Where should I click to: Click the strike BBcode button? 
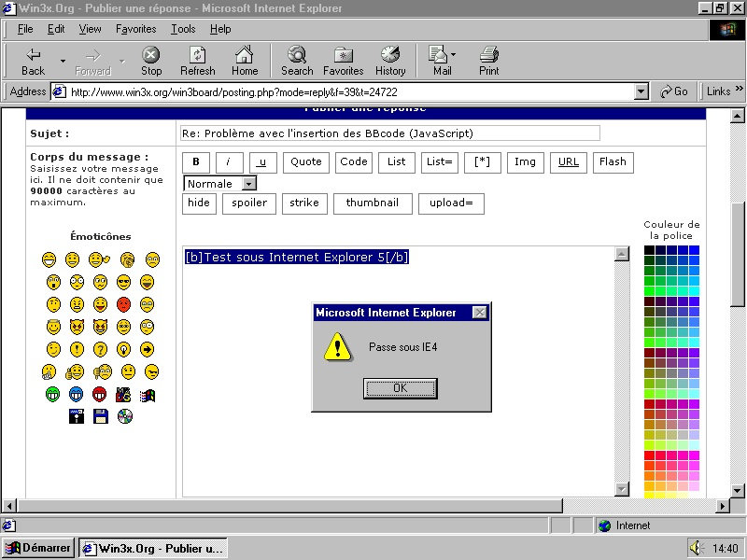tap(304, 203)
